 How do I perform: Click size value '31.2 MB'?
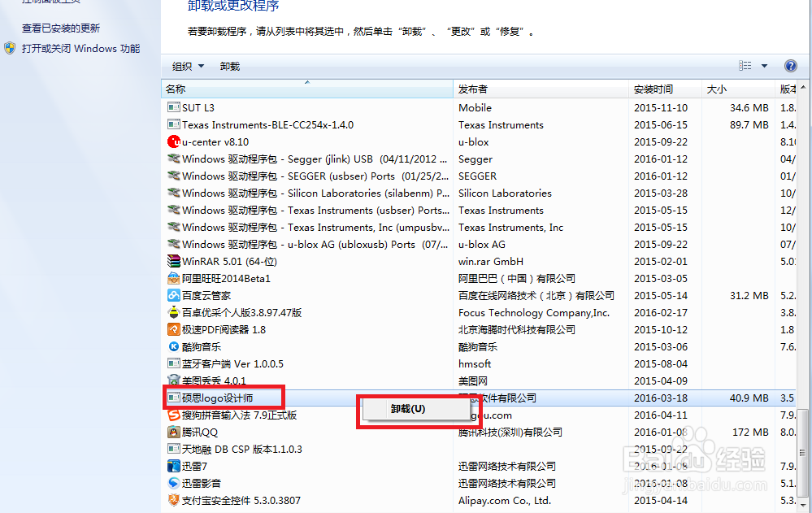click(749, 295)
